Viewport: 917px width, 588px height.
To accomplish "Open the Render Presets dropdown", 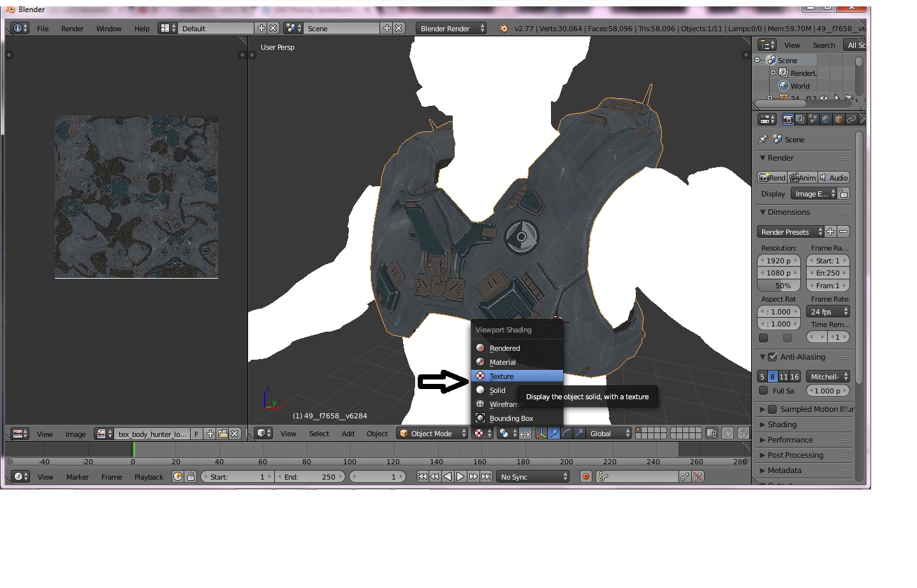I will point(791,232).
